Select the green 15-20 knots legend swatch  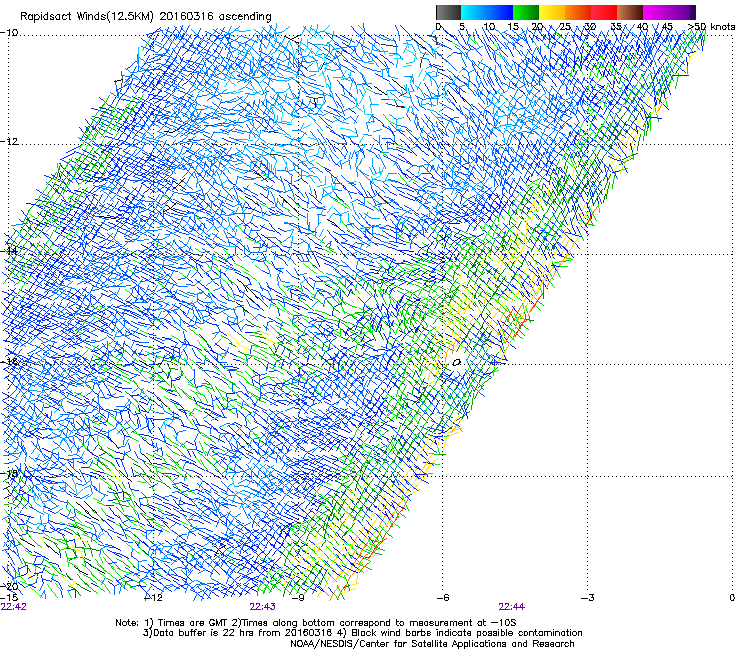(526, 12)
